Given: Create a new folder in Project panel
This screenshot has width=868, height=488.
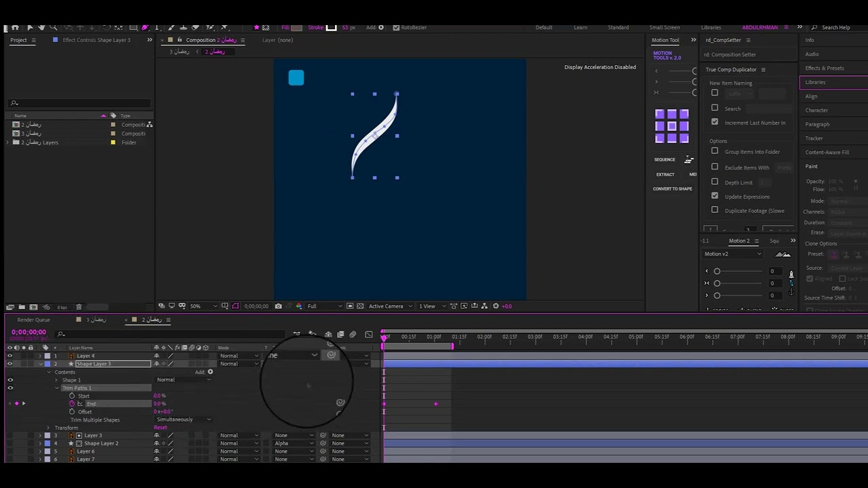Looking at the screenshot, I should (x=22, y=307).
